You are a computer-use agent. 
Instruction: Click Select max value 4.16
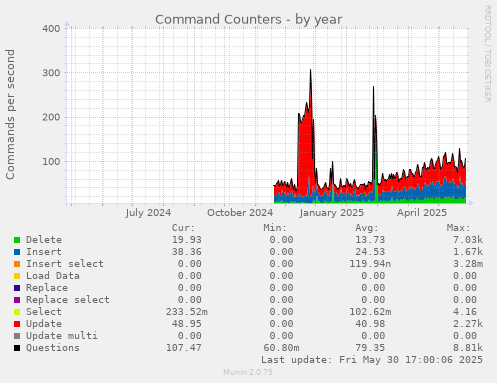(x=465, y=312)
